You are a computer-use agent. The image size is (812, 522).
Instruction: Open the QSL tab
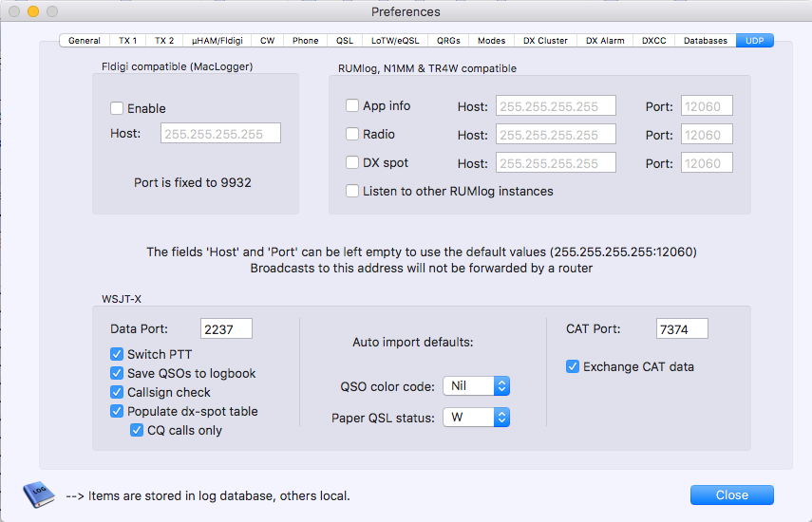[x=345, y=41]
